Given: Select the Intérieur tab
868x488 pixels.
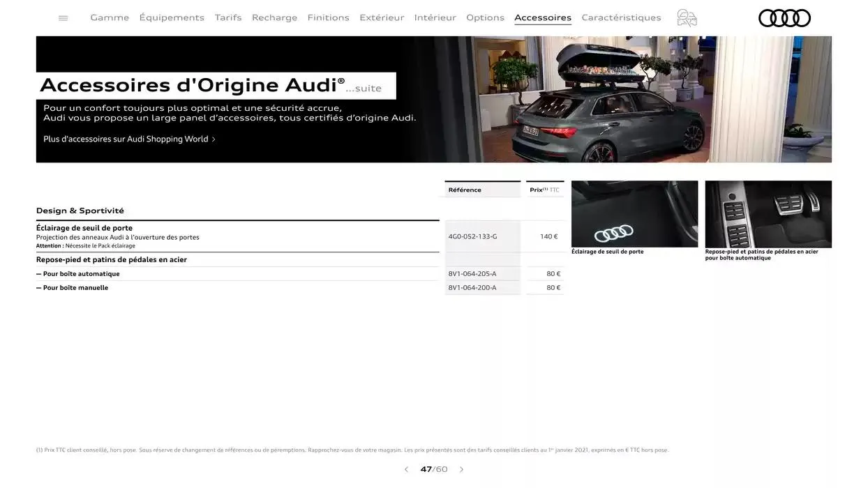Looking at the screenshot, I should click(x=435, y=17).
